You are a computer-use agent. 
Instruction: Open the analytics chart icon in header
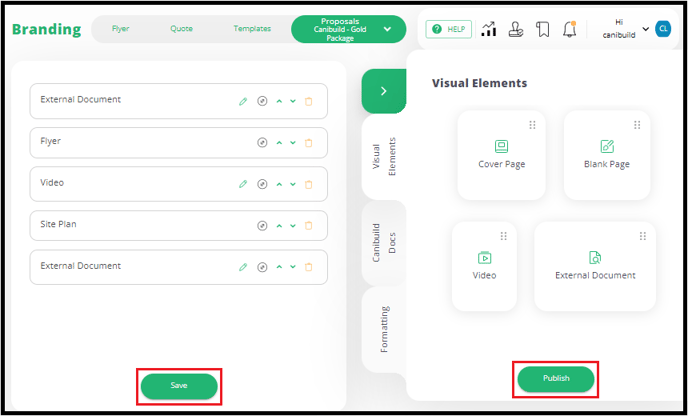coord(488,29)
